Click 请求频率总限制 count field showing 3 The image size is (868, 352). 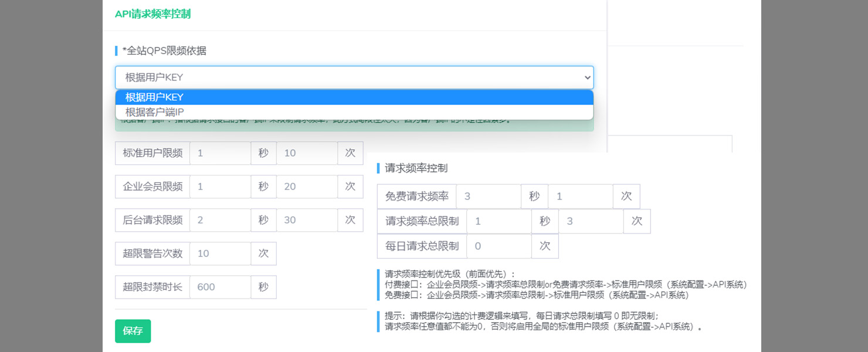(590, 221)
